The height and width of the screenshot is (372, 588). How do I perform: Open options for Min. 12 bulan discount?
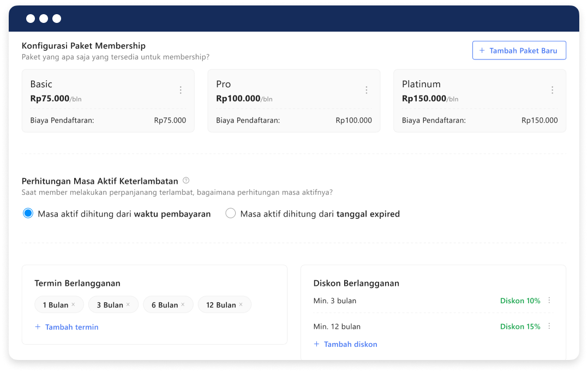pyautogui.click(x=549, y=326)
